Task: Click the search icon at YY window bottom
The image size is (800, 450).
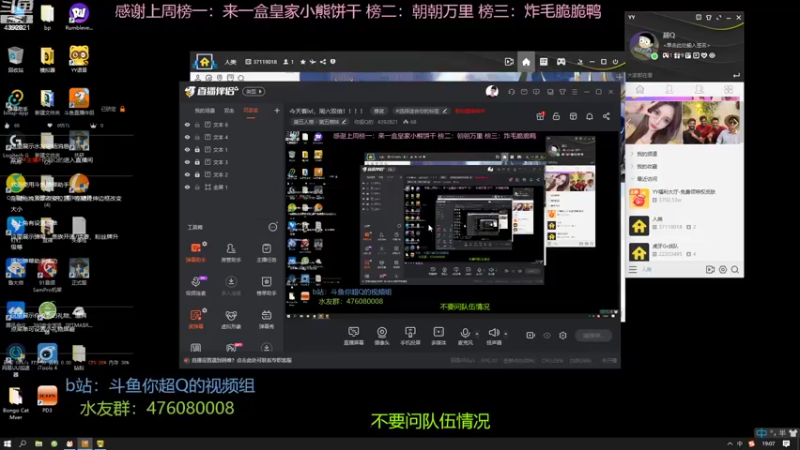Action: (735, 269)
